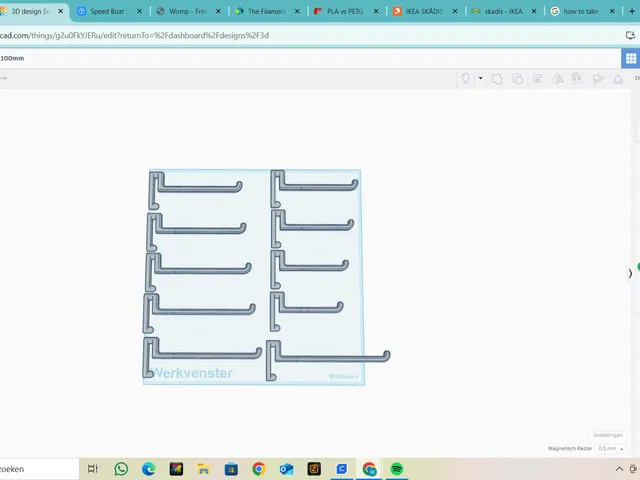Open the colorful dark app icon on taskbar
Screen dimensions: 640x480
(x=176, y=469)
